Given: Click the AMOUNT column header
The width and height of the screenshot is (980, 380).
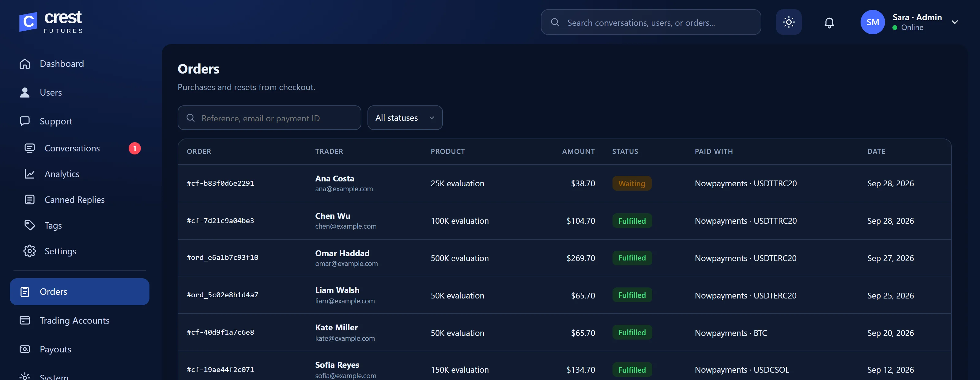Looking at the screenshot, I should pos(578,152).
